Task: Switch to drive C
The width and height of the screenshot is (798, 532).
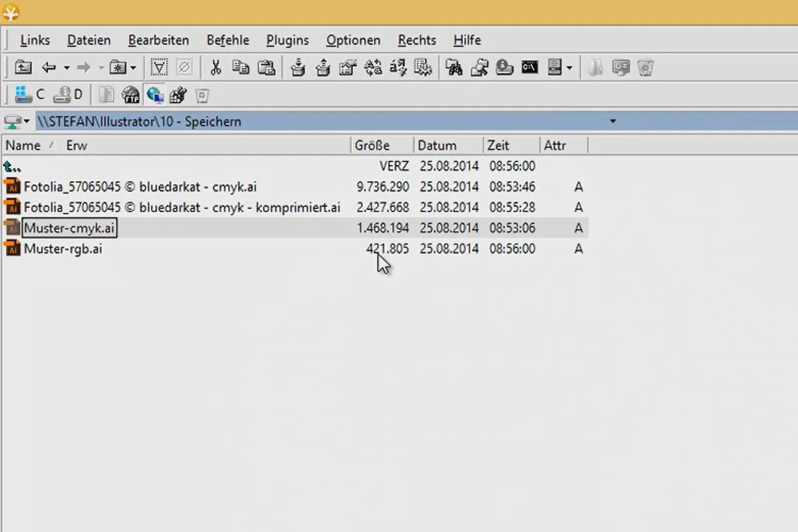Action: point(30,95)
